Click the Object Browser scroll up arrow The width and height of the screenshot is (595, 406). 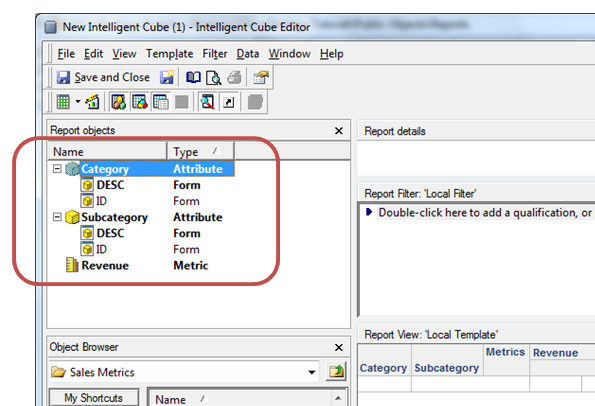coord(338,398)
